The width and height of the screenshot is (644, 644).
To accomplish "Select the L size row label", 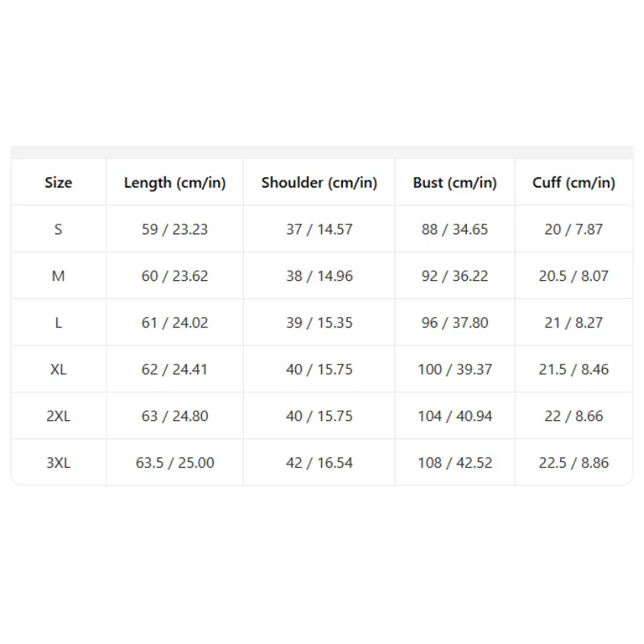I will click(58, 323).
